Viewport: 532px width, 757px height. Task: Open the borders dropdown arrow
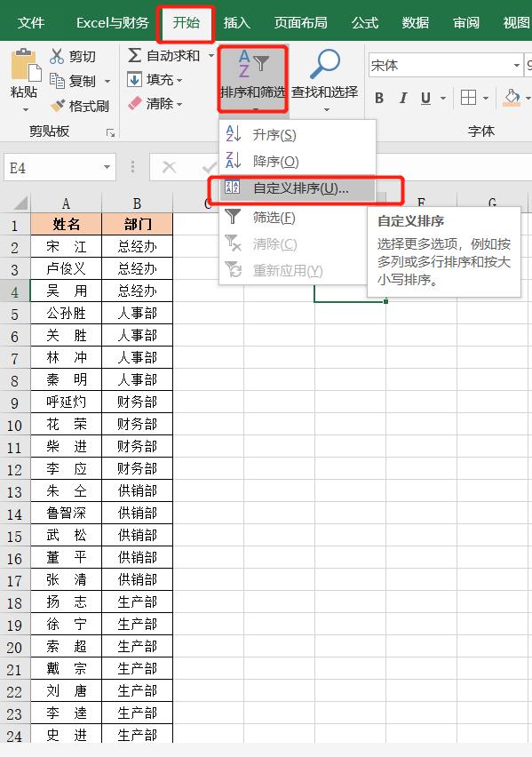click(x=486, y=98)
